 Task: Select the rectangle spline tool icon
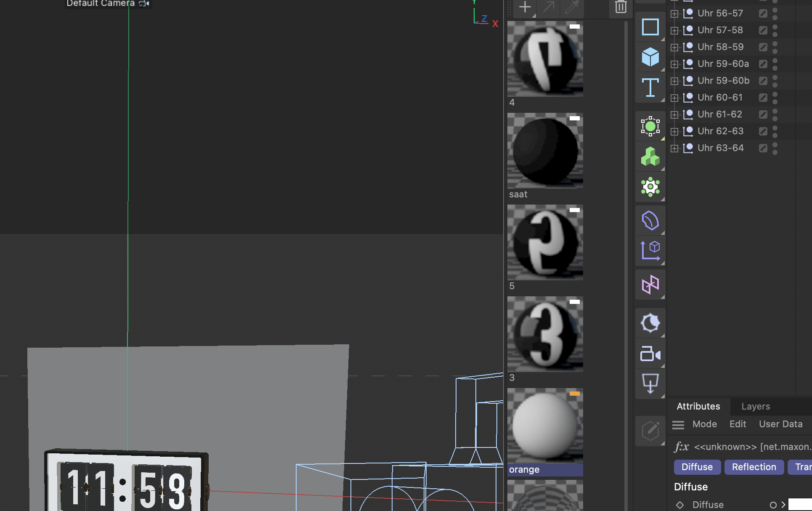click(650, 27)
